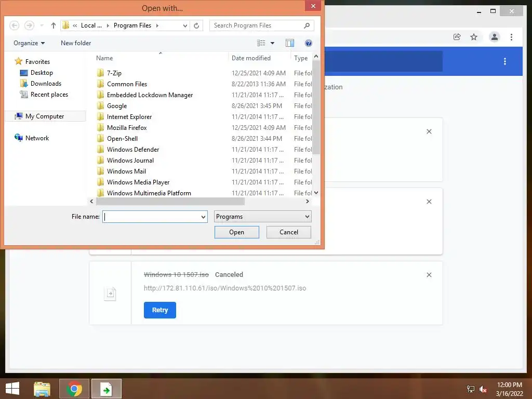Viewport: 532px width, 399px height.
Task: Select the Windows Mail folder
Action: [126, 171]
